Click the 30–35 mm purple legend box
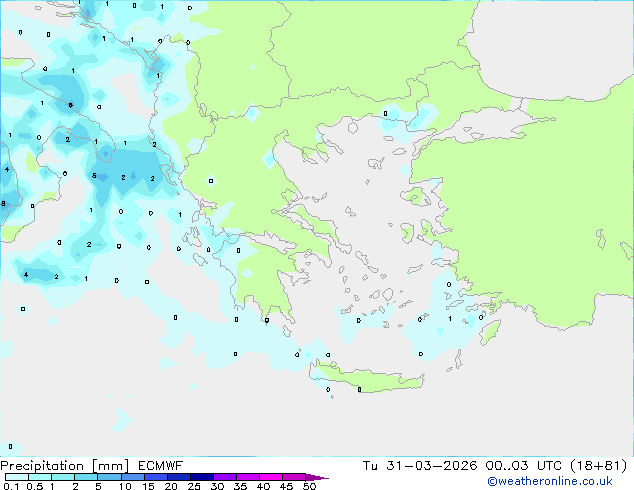The height and width of the screenshot is (490, 634). (x=224, y=477)
